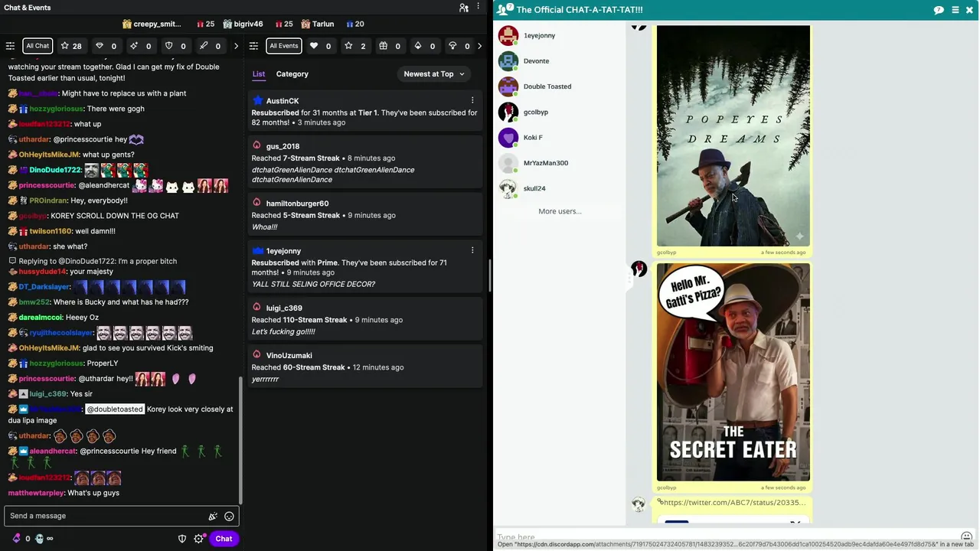Open the chat filter settings icon beside All Chat
Image resolution: width=980 pixels, height=551 pixels.
point(10,46)
